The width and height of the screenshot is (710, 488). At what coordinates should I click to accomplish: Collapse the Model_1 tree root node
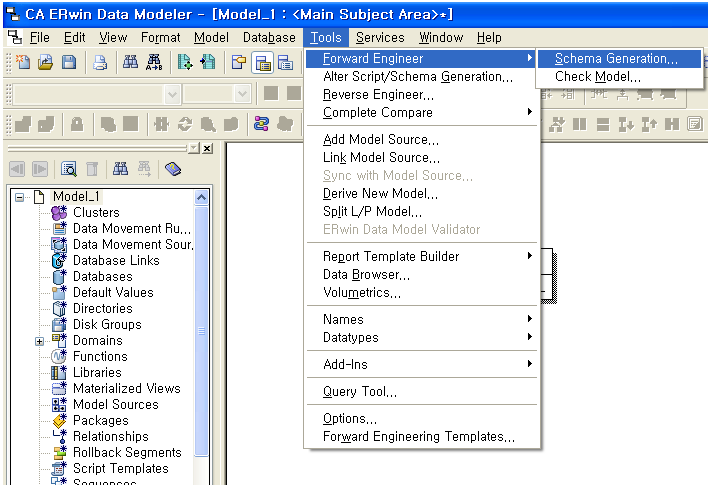click(19, 197)
